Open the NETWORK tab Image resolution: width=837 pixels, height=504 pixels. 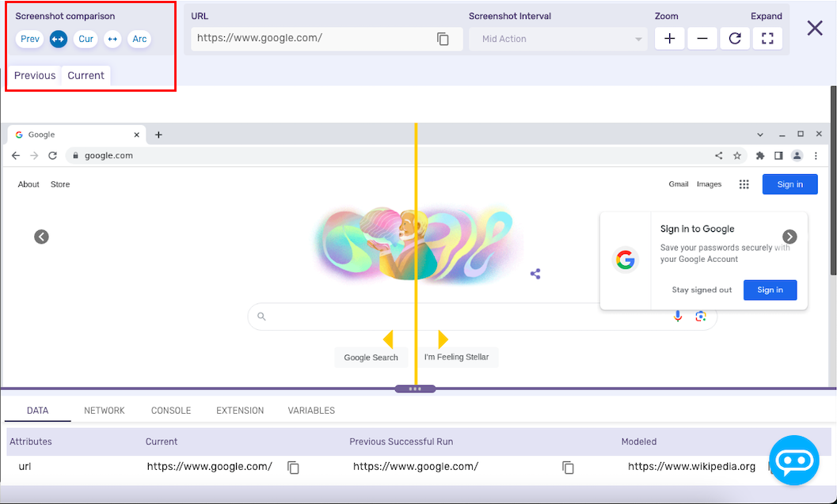tap(104, 411)
